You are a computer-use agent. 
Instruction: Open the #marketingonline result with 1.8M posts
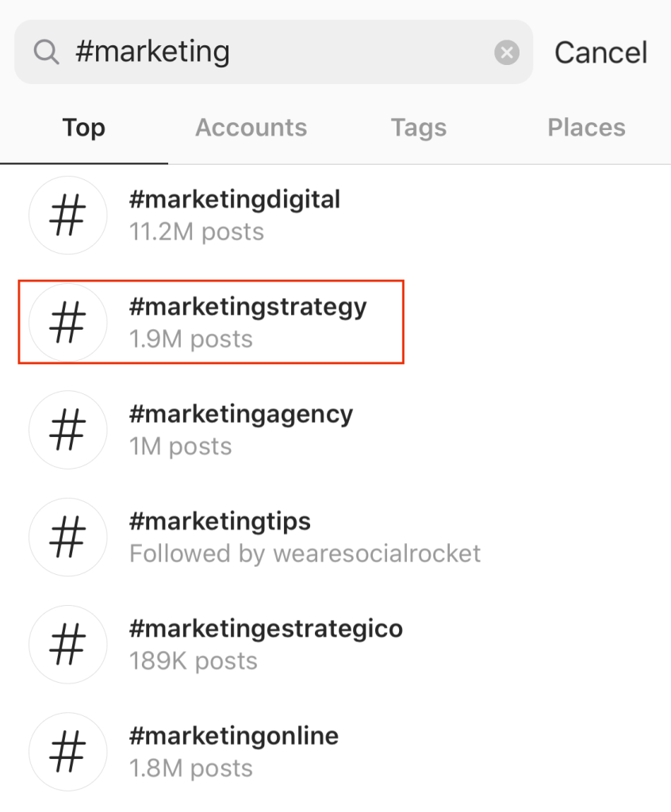tap(335, 752)
